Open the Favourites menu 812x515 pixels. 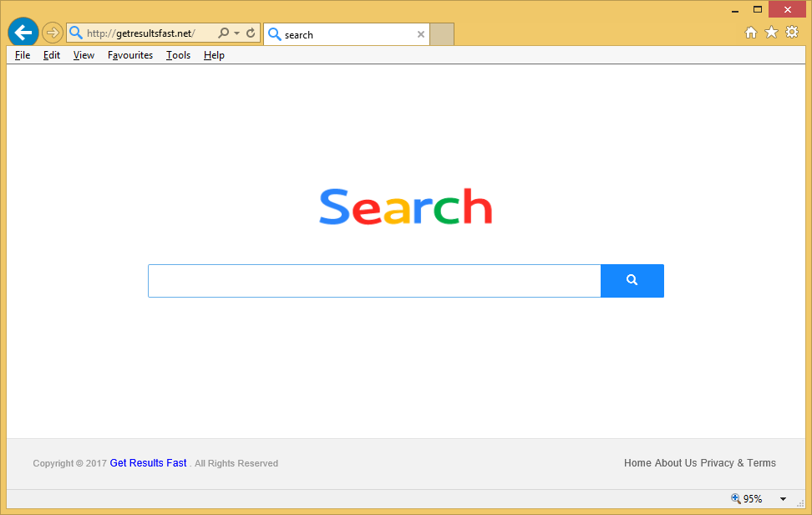pyautogui.click(x=130, y=55)
